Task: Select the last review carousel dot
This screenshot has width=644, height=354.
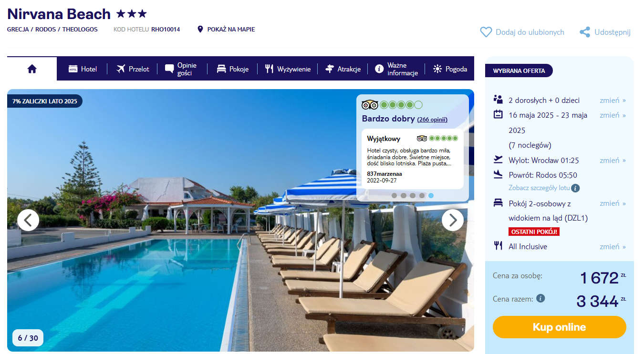Action: (x=431, y=195)
